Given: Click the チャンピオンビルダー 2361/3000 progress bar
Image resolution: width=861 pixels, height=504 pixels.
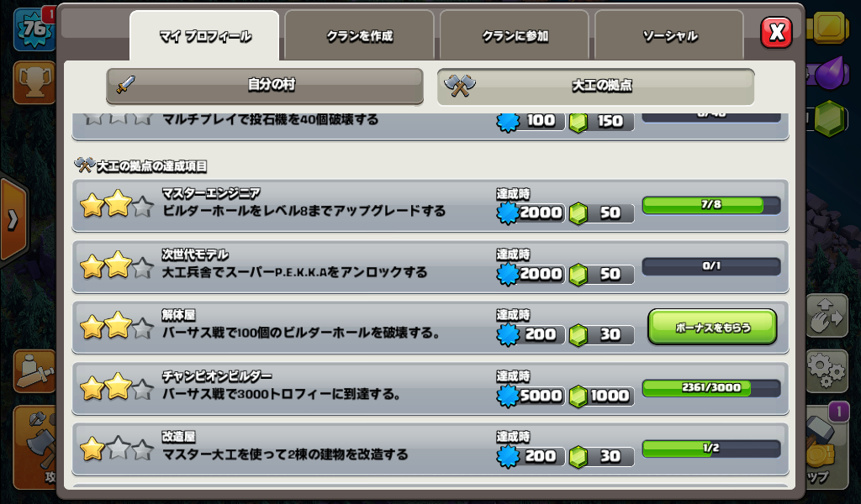Looking at the screenshot, I should [711, 388].
